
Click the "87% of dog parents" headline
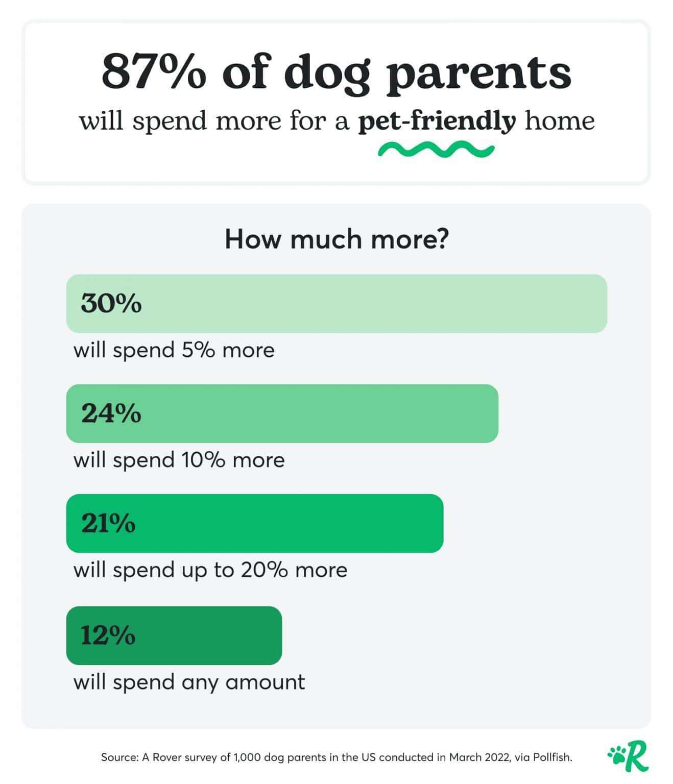[336, 72]
